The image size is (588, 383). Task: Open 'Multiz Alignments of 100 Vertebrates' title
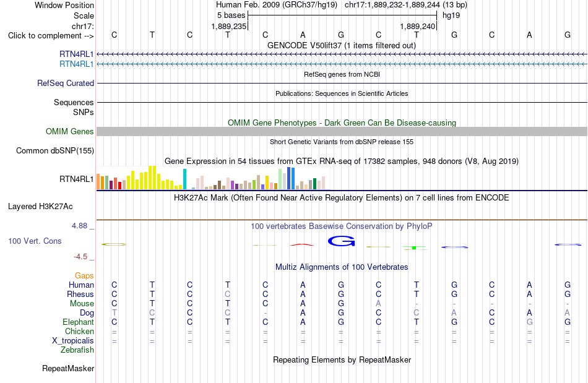click(342, 267)
